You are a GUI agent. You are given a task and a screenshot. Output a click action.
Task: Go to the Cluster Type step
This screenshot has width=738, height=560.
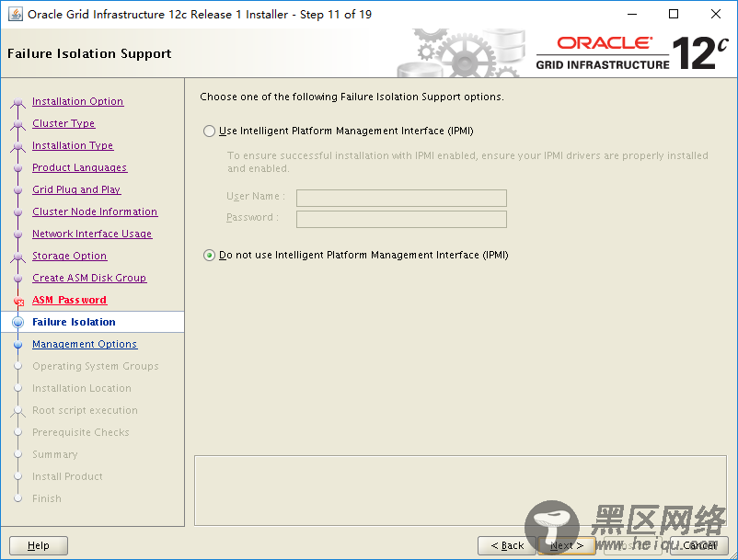63,123
